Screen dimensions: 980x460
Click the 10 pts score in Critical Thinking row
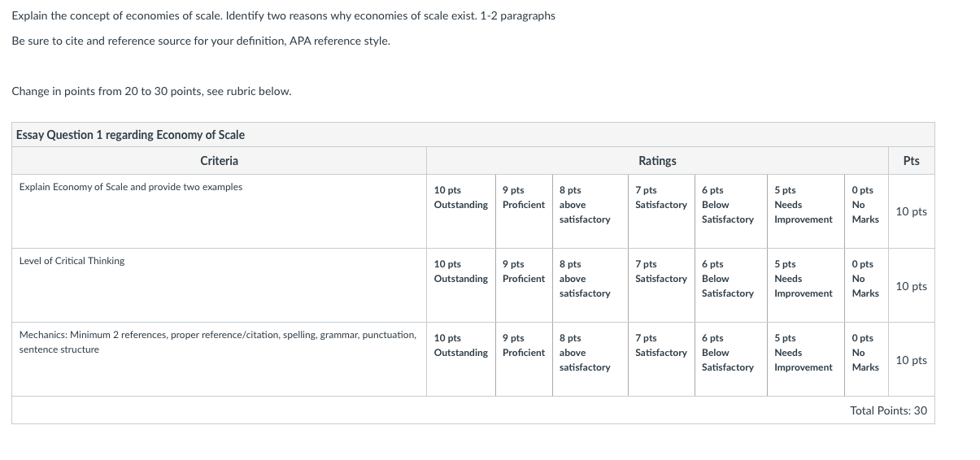click(911, 286)
